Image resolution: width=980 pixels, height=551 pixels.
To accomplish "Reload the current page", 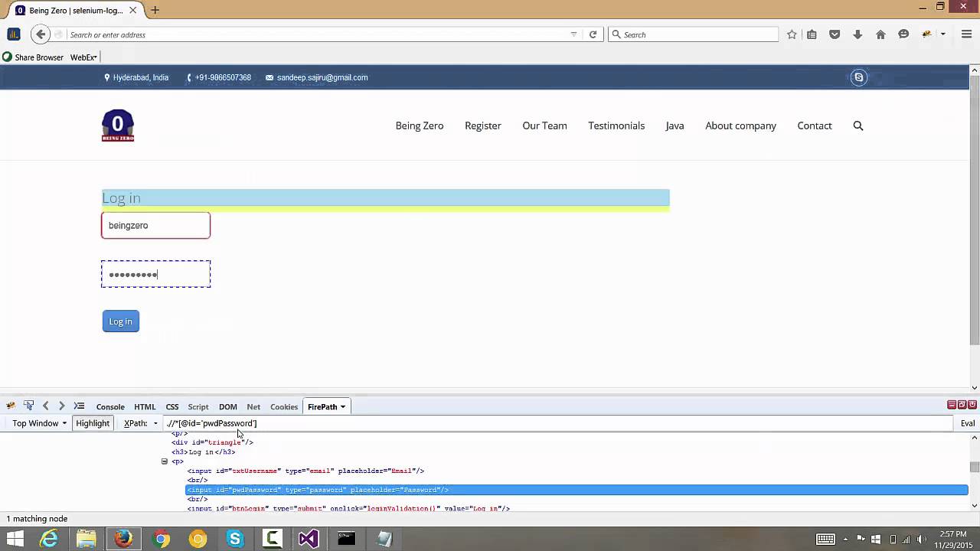I will coord(593,34).
